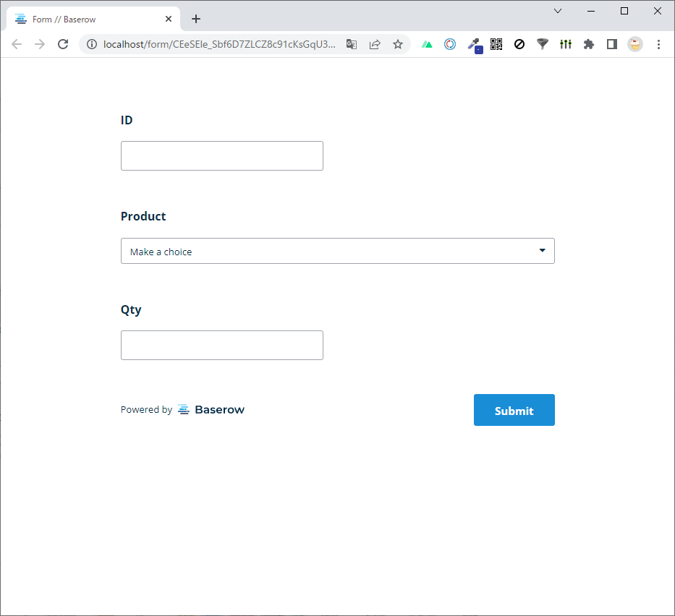
Task: Click the Qty input field
Action: coord(221,345)
